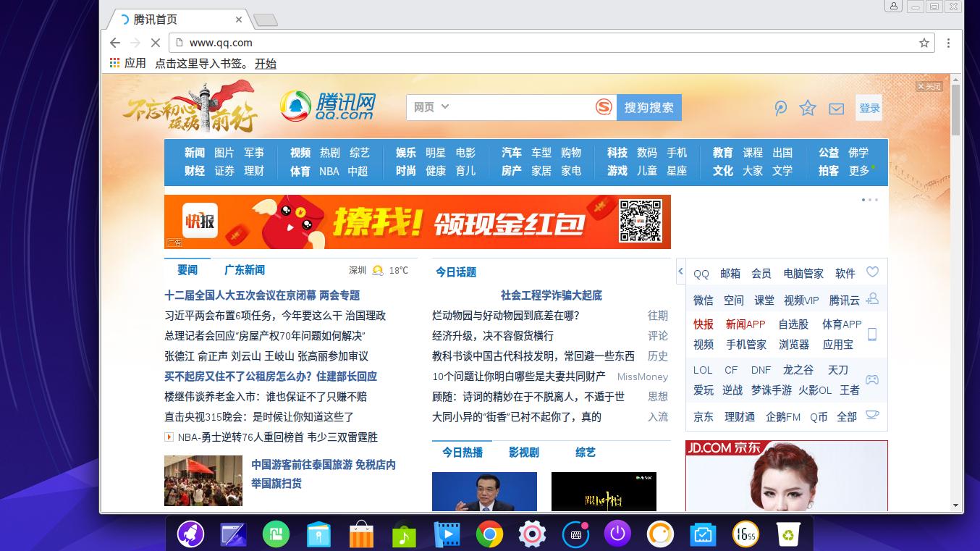The image size is (980, 551).
Task: Open the 网页 search type dropdown
Action: 431,106
